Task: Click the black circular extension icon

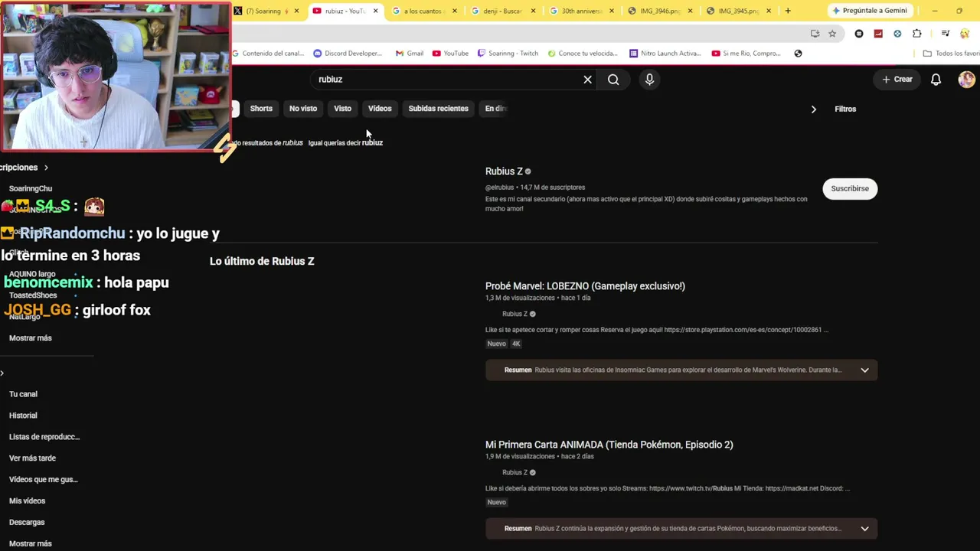Action: (859, 34)
